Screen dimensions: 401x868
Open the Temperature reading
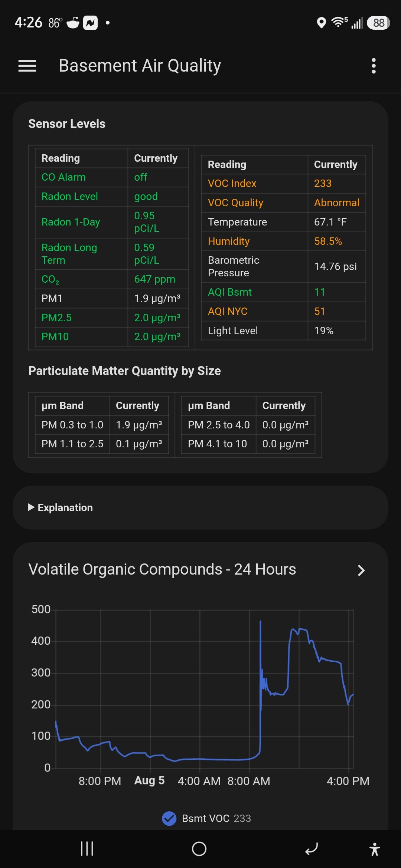pos(284,222)
